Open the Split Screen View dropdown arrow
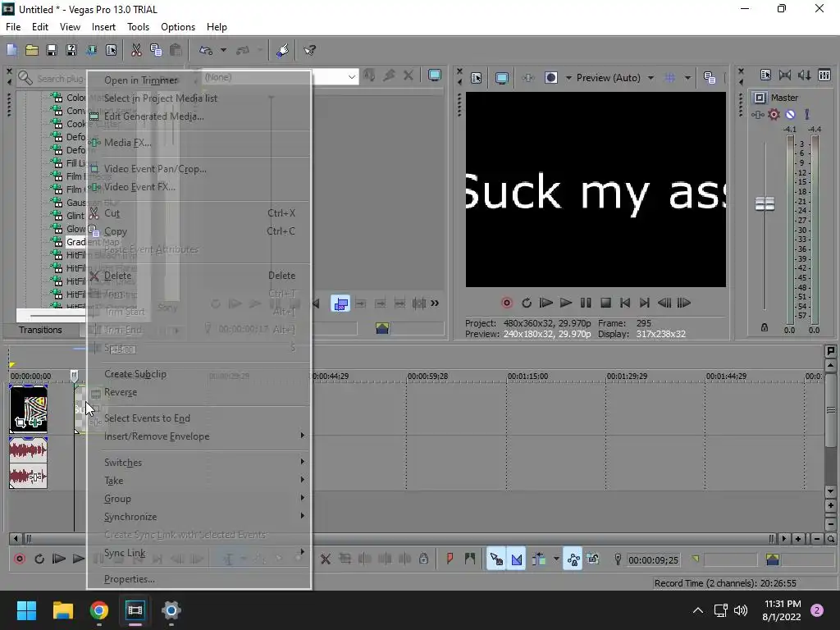Screen dimensions: 840x630 click(x=568, y=78)
